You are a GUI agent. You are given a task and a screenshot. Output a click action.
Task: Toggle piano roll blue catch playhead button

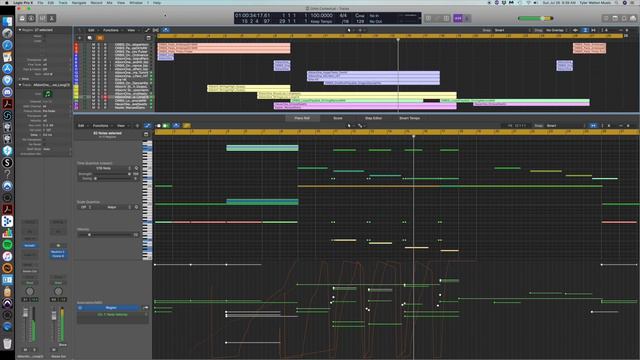pyautogui.click(x=176, y=126)
